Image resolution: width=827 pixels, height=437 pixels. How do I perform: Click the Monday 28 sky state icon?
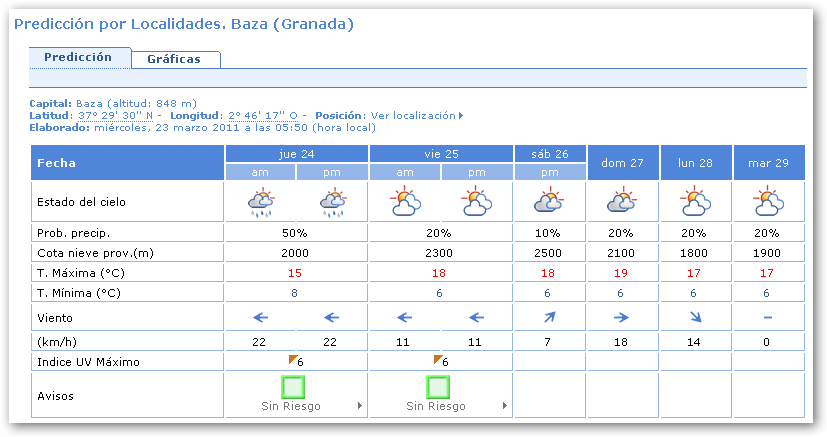pos(696,203)
